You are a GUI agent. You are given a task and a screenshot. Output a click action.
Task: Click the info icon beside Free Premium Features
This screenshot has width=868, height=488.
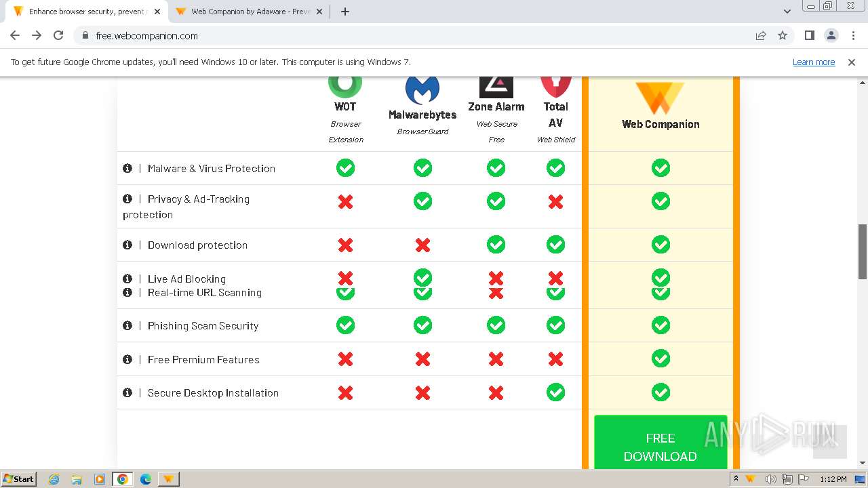tap(127, 359)
